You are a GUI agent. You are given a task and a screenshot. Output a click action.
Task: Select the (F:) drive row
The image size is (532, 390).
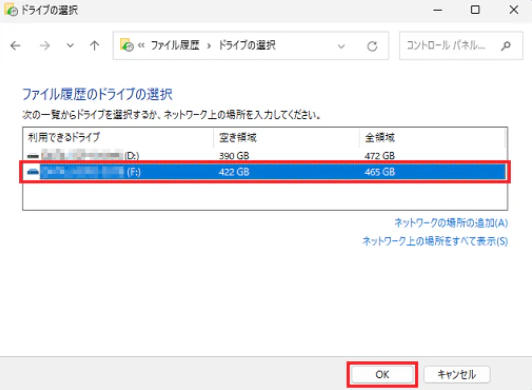[265, 172]
